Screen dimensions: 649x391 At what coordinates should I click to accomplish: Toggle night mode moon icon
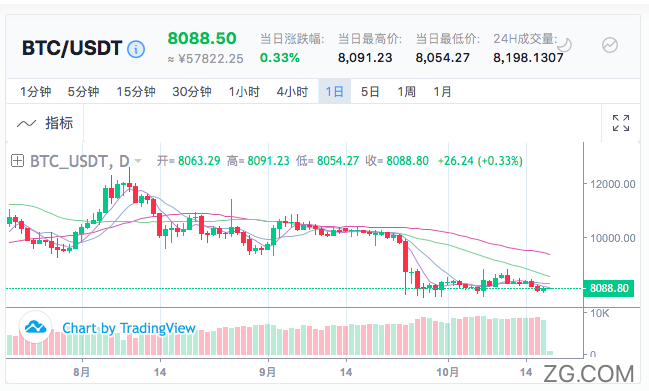click(x=565, y=45)
